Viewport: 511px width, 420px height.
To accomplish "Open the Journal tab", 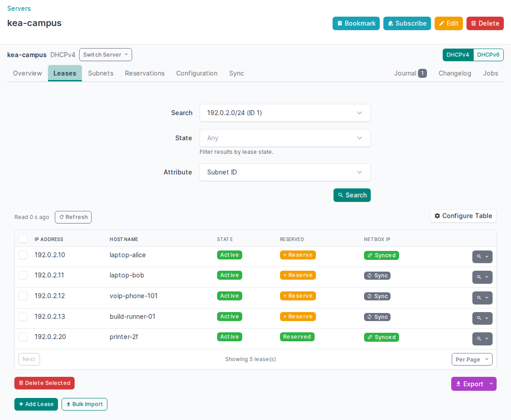I will click(410, 73).
